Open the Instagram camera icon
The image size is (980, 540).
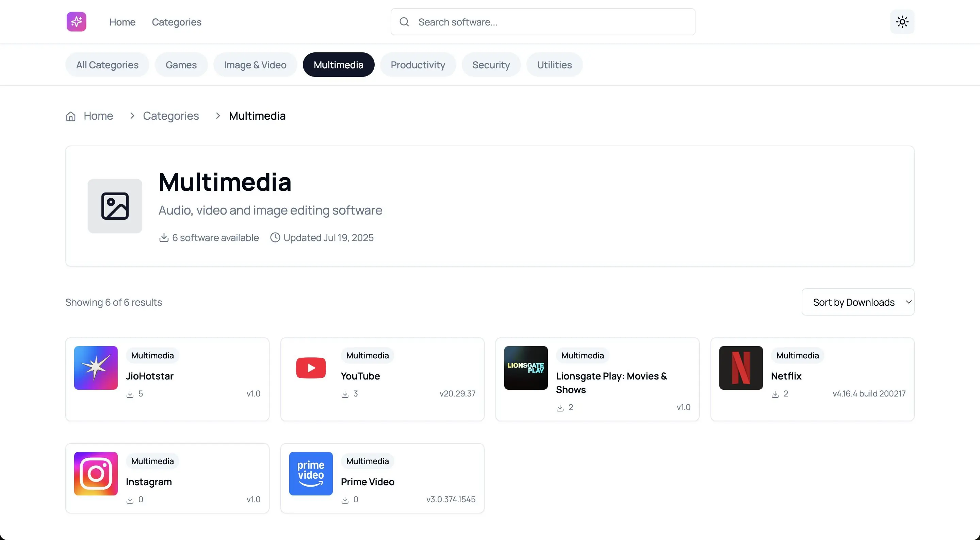pos(96,473)
